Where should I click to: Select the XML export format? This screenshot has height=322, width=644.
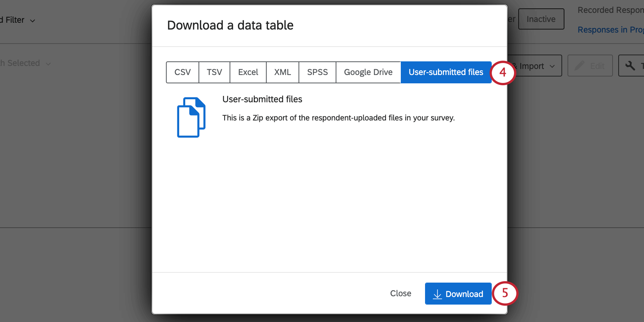pos(282,72)
